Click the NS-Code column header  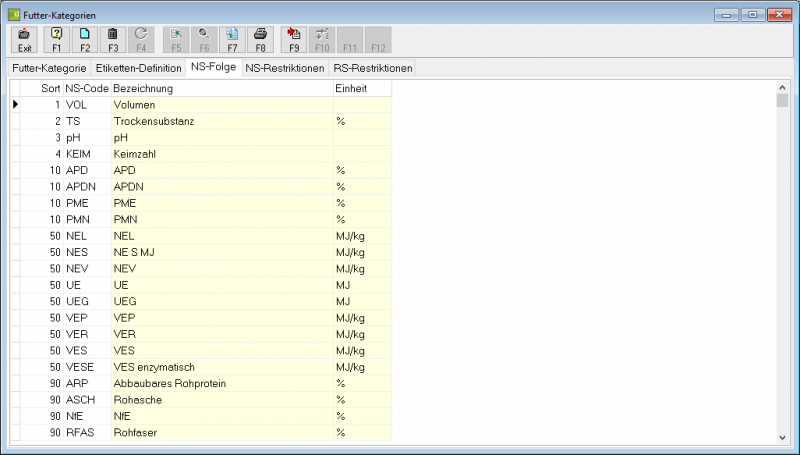tap(87, 88)
